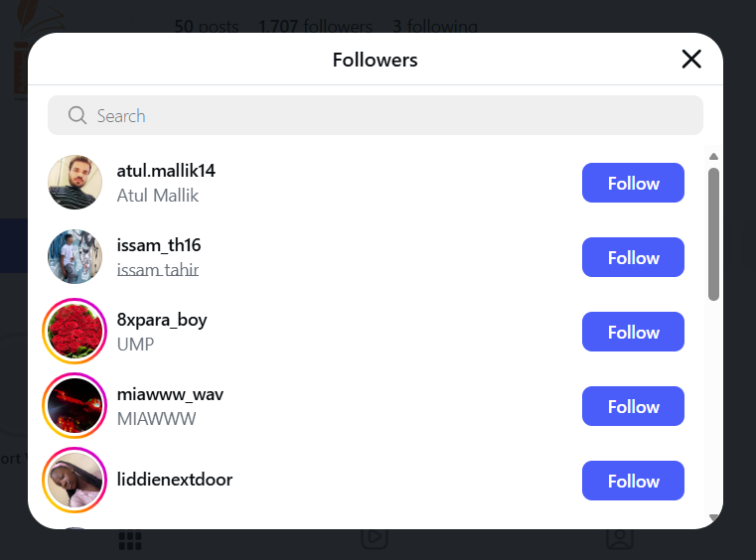View miawww_wav's story ring avatar

75,406
